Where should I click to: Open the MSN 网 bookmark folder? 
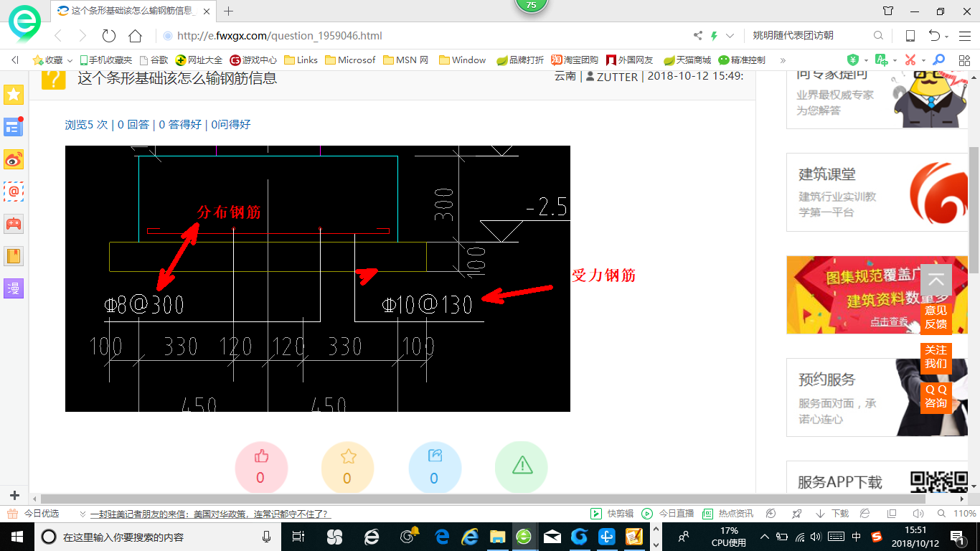click(406, 60)
